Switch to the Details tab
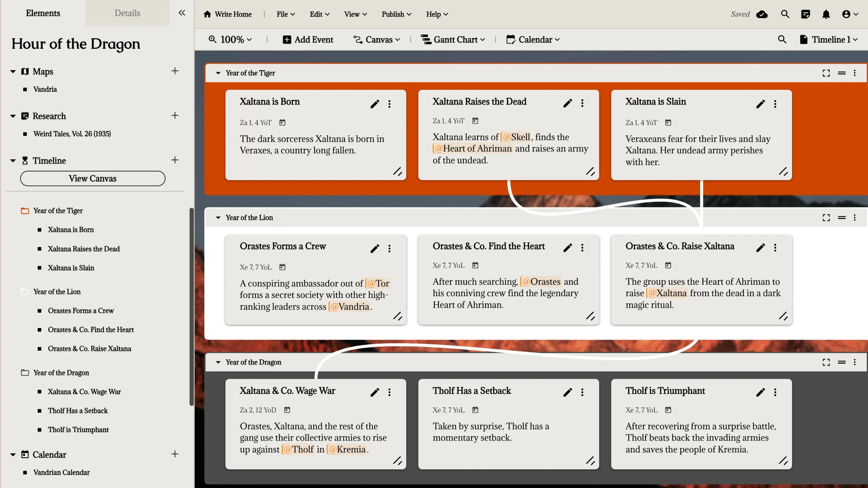Image resolution: width=868 pixels, height=488 pixels. 127,13
